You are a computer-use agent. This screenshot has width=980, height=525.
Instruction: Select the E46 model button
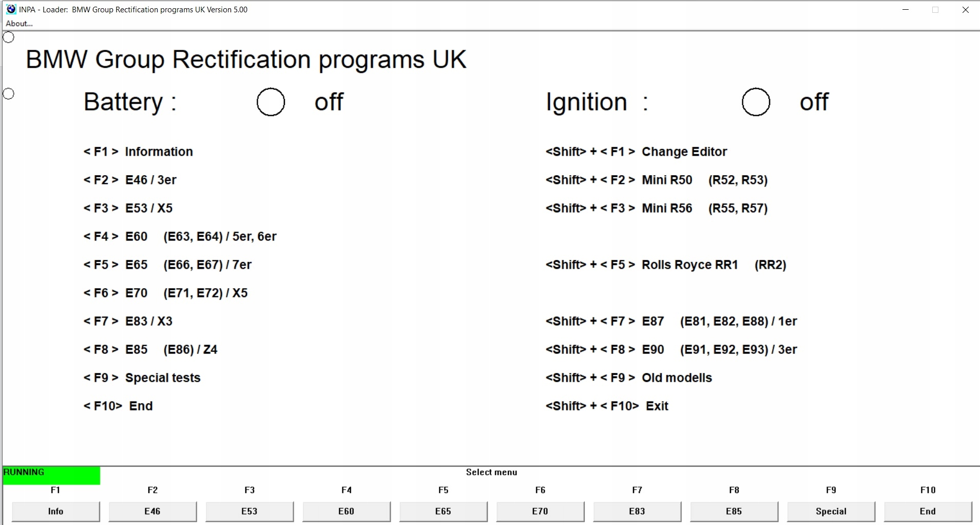point(152,511)
